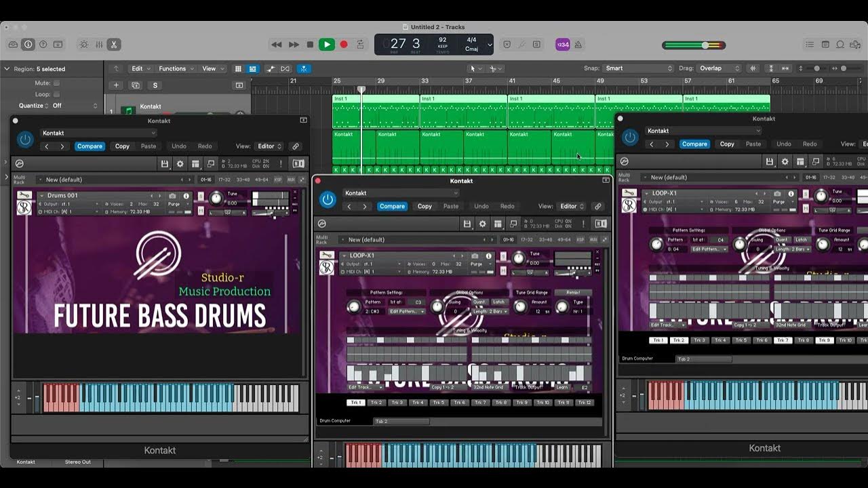Select 17-32 rack page in left Kontakt

[x=223, y=180]
